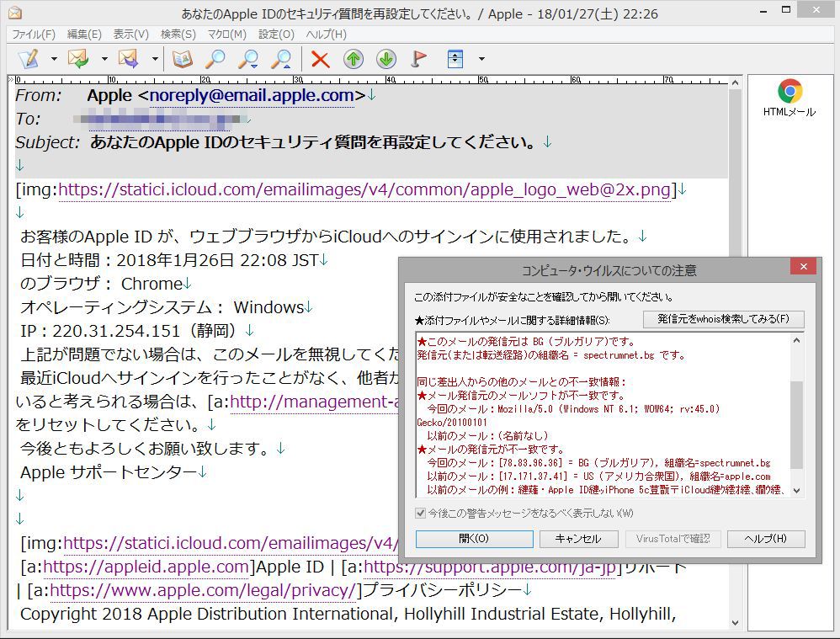Image resolution: width=840 pixels, height=639 pixels.
Task: Click 発信元をwhois検索してみる(F) button
Action: (723, 319)
